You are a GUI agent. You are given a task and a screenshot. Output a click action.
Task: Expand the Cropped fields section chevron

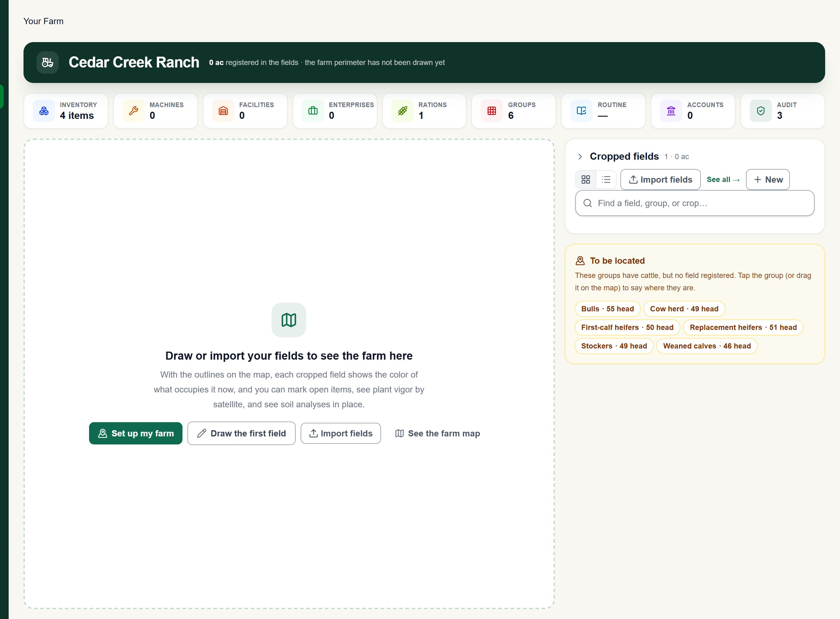click(580, 157)
